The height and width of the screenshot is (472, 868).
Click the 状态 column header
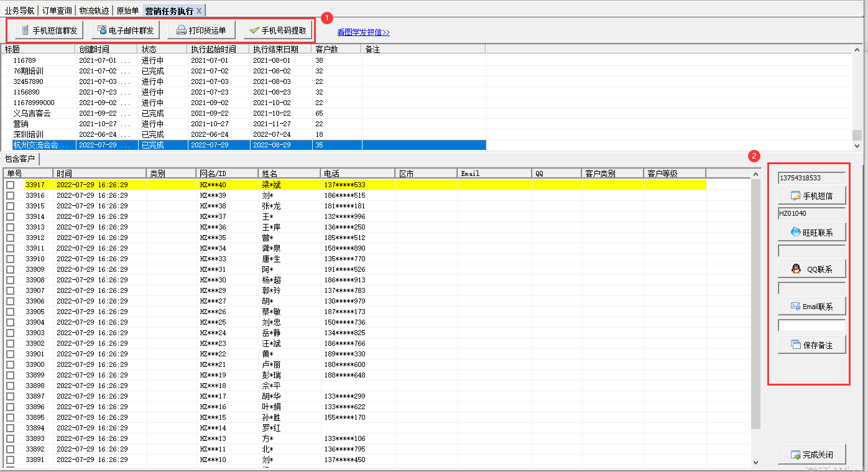163,49
